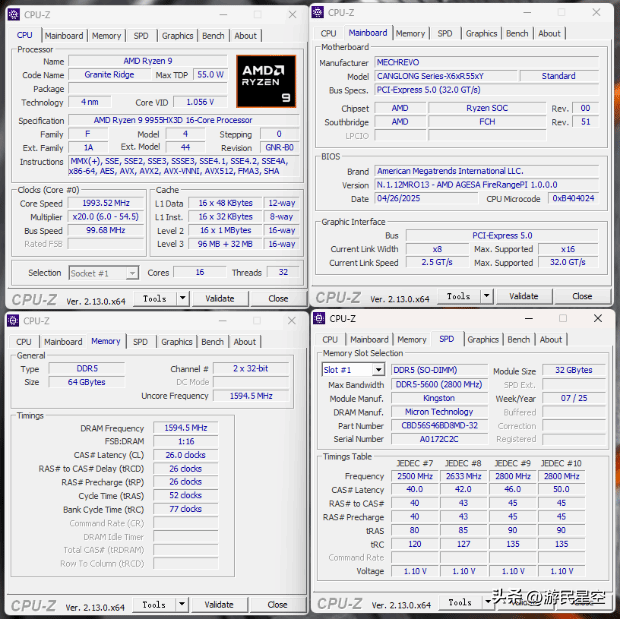Click the Code Name value Granite Ridge

pyautogui.click(x=110, y=75)
